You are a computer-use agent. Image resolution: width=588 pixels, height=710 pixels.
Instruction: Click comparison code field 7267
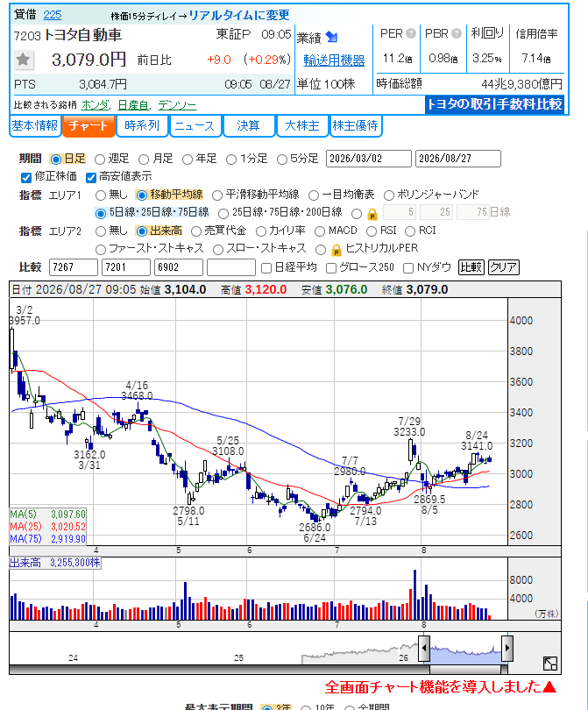click(x=74, y=267)
